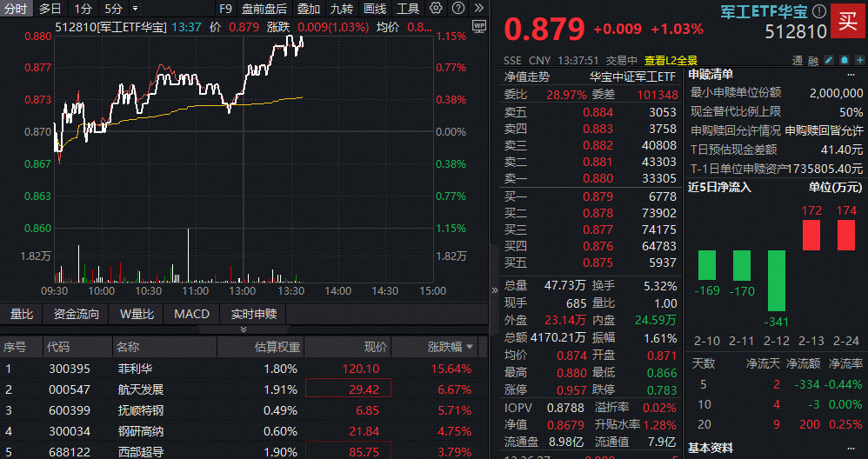Image resolution: width=868 pixels, height=459 pixels.
Task: Collapse indicator panel with double chevron
Action: (244, 329)
